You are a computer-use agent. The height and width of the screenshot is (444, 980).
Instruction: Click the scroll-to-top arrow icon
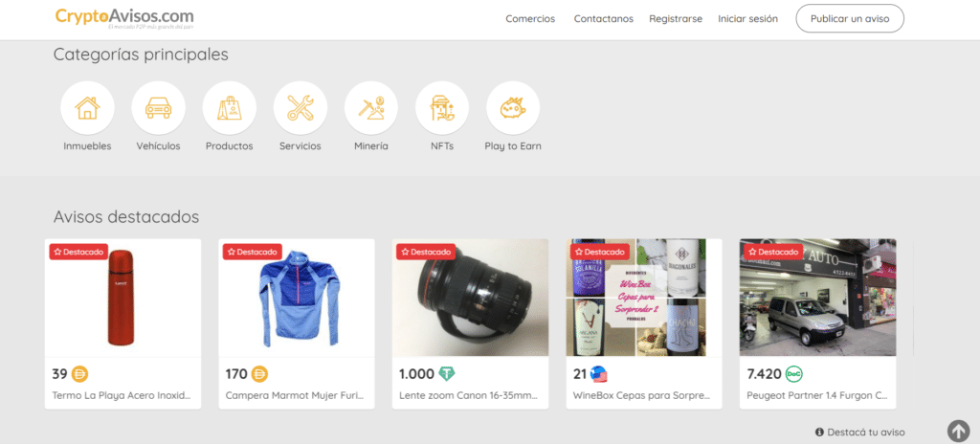[958, 431]
